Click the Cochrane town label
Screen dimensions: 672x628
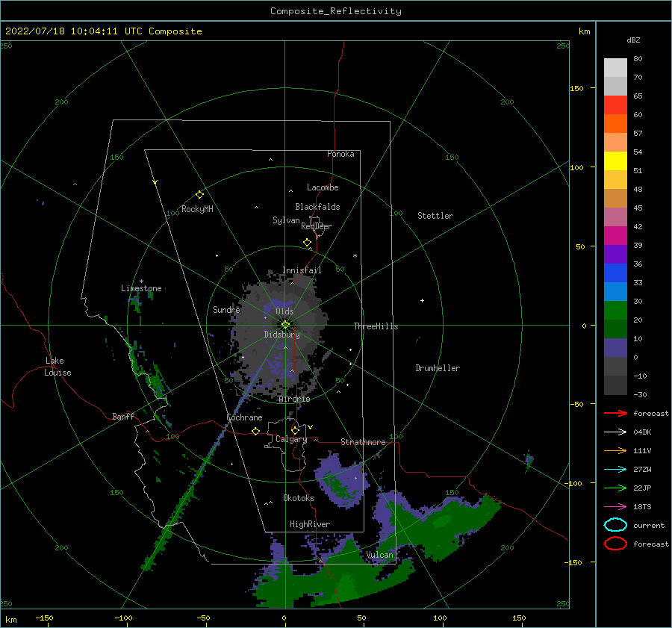click(244, 417)
